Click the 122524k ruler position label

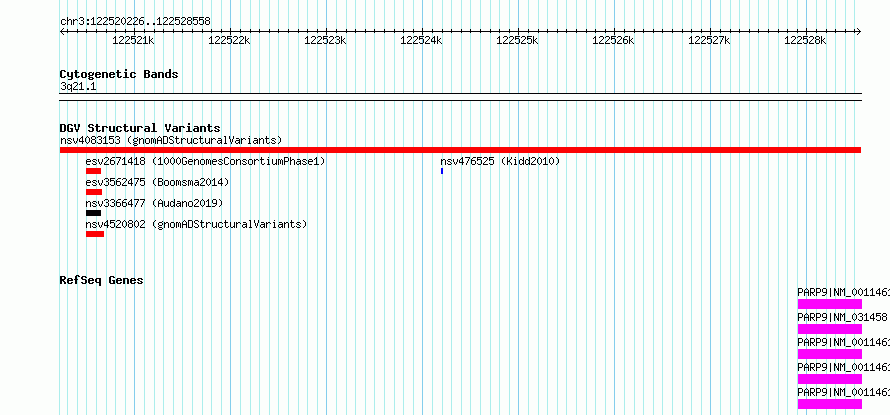click(421, 40)
